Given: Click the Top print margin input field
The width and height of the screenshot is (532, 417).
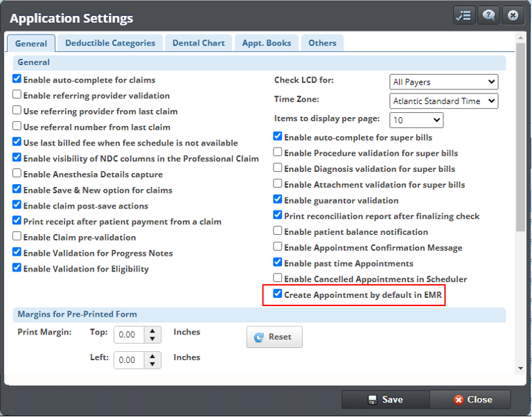Looking at the screenshot, I should click(x=130, y=335).
